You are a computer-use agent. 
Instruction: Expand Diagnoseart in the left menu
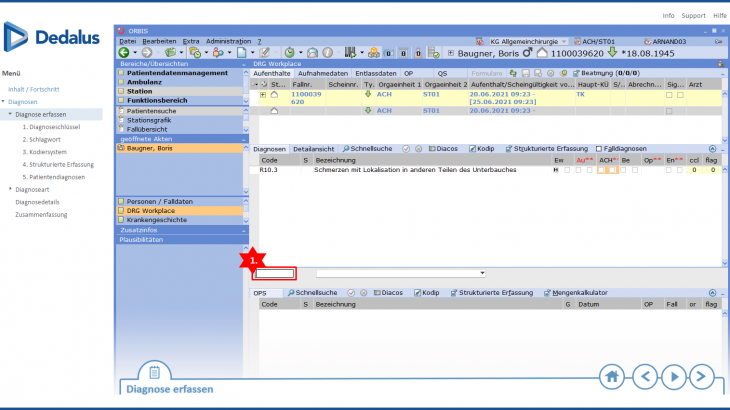11,188
